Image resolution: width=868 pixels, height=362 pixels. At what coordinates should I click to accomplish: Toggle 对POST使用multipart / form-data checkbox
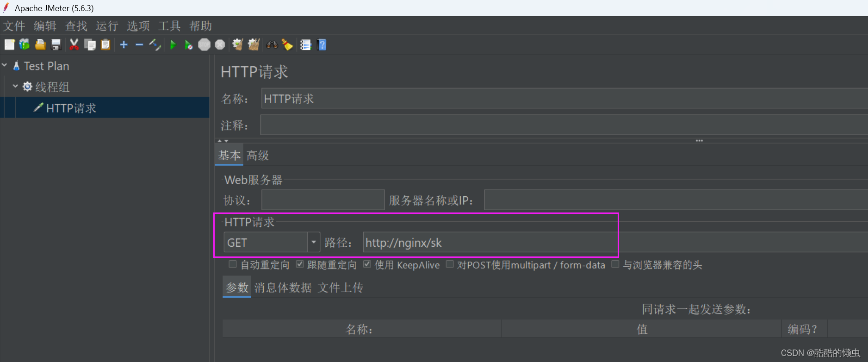[x=450, y=264]
